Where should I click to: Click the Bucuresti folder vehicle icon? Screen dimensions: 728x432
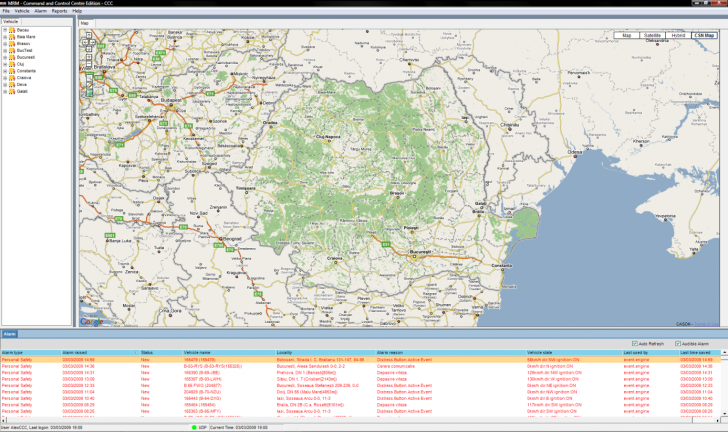12,57
